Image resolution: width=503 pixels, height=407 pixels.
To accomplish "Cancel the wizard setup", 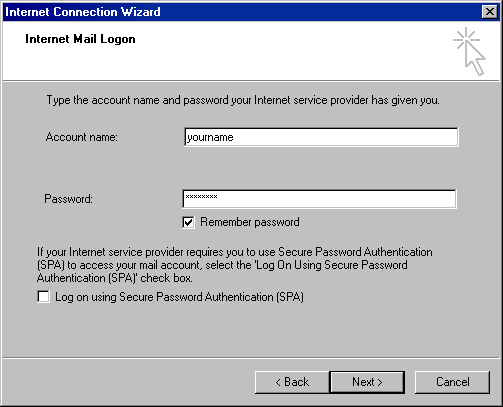I will pos(452,382).
